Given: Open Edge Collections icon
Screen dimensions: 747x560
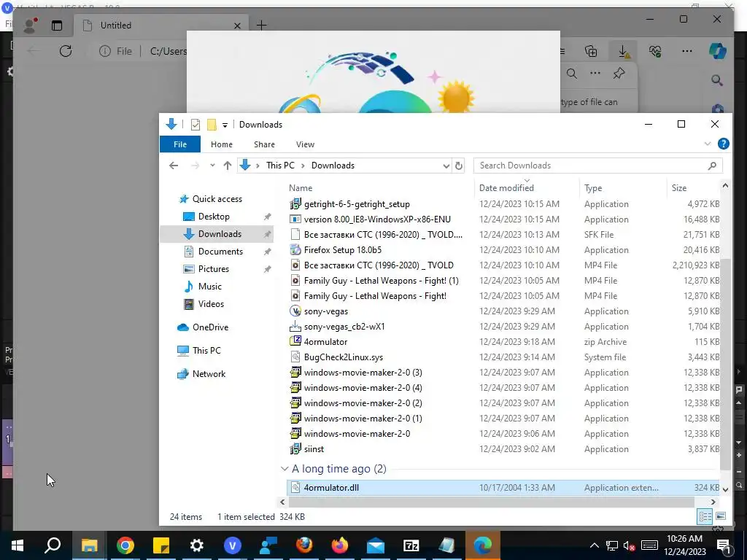Looking at the screenshot, I should tap(591, 51).
